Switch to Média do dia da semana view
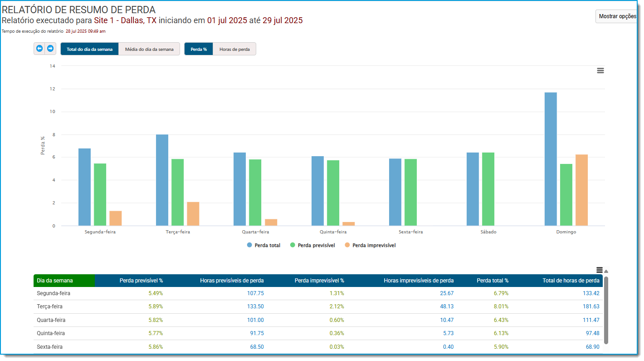 tap(149, 49)
